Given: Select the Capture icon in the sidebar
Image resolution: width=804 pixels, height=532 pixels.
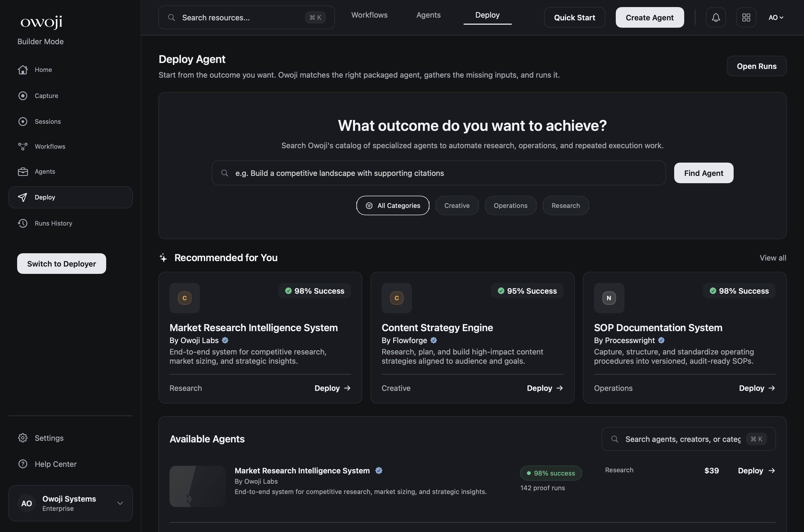Looking at the screenshot, I should click(23, 95).
